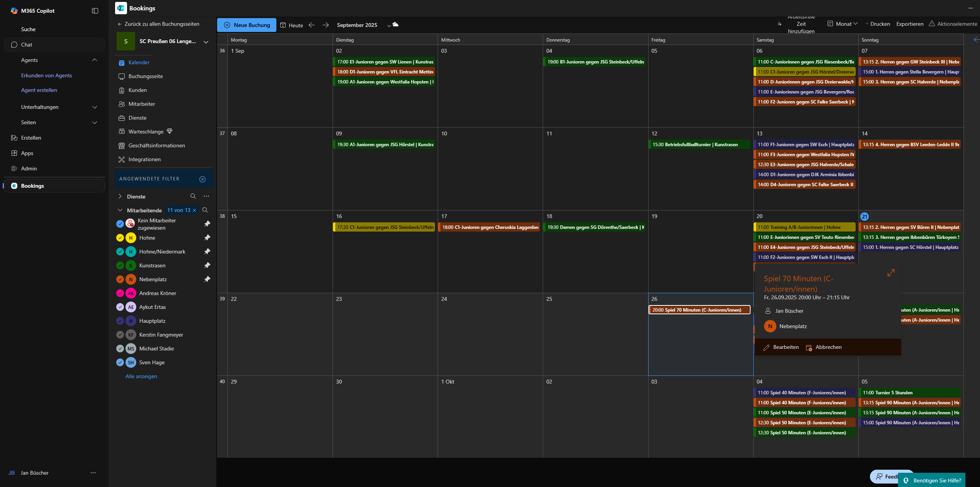Toggle the Sven Hage staff checkbox
Screen dimensions: 980x487
[x=120, y=362]
